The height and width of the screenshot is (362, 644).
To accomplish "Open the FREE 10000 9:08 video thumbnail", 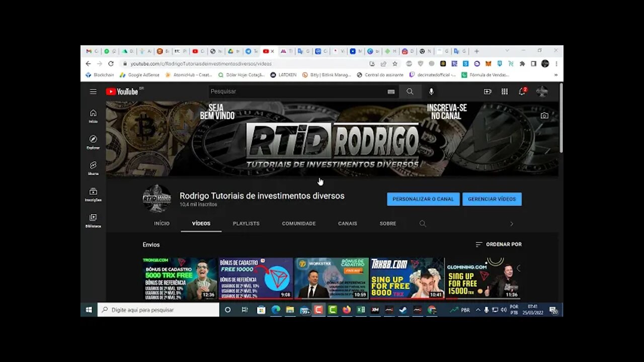I will point(256,279).
